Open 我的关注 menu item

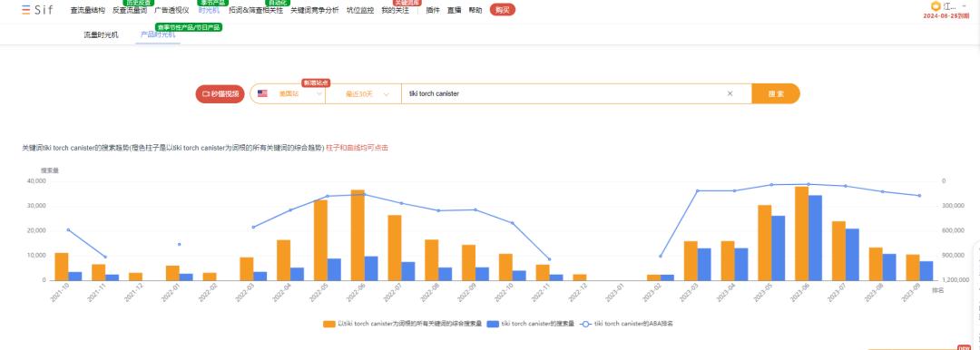(x=395, y=11)
